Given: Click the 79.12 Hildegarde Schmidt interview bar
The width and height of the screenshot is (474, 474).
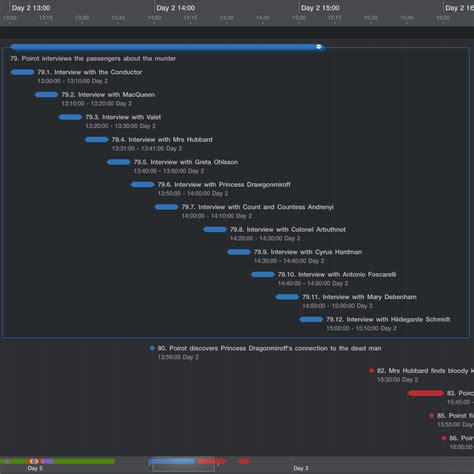Looking at the screenshot, I should tap(311, 320).
